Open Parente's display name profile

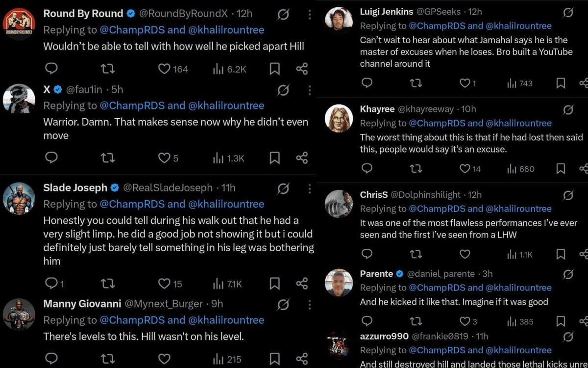pyautogui.click(x=376, y=274)
